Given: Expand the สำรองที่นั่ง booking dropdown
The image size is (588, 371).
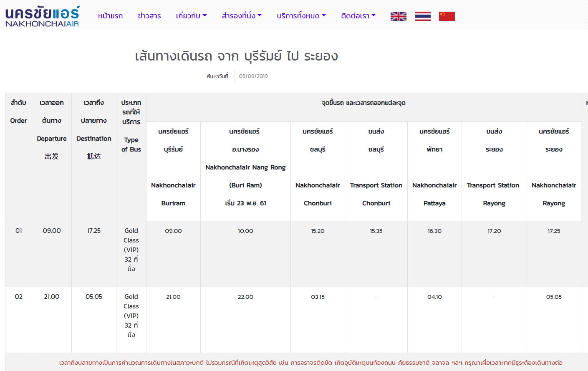Looking at the screenshot, I should point(242,16).
